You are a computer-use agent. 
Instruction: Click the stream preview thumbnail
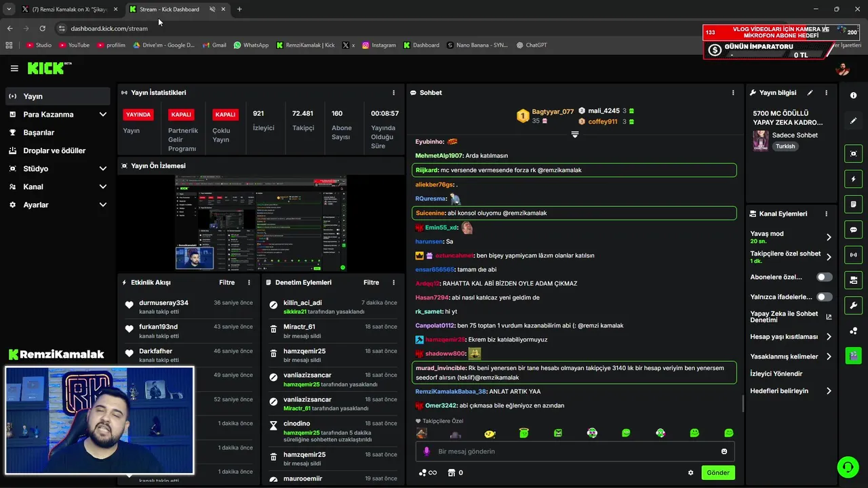[x=261, y=224]
